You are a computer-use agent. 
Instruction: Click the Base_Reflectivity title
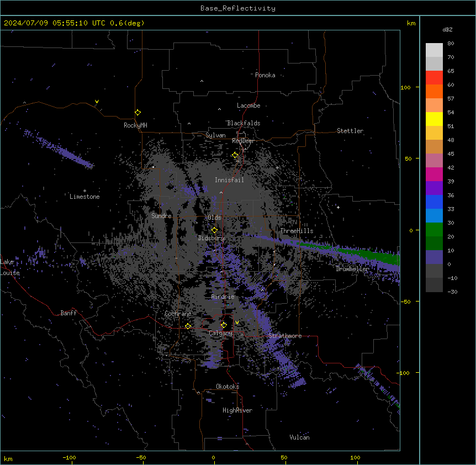[x=238, y=8]
